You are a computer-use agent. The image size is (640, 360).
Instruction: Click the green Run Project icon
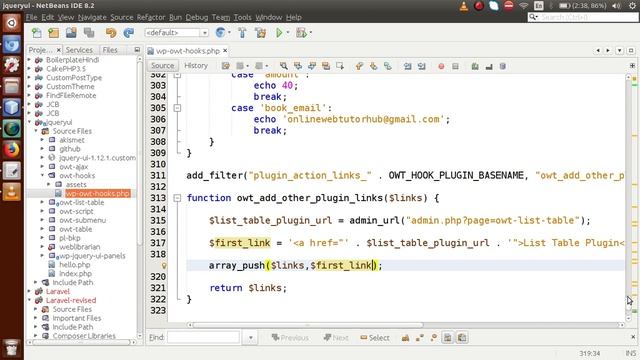[279, 33]
